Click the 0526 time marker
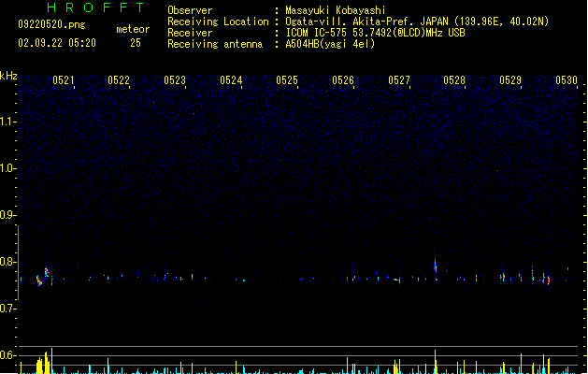 tap(343, 80)
